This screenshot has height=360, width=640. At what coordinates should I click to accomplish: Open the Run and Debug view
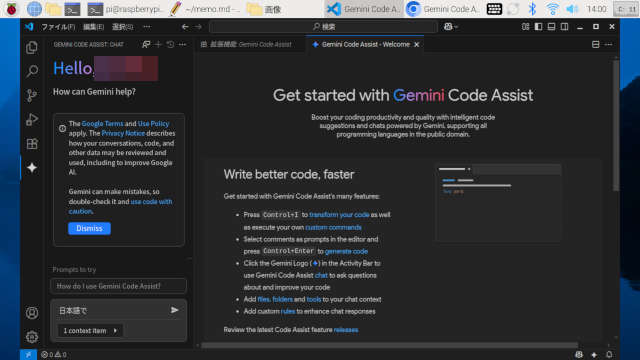(32, 120)
